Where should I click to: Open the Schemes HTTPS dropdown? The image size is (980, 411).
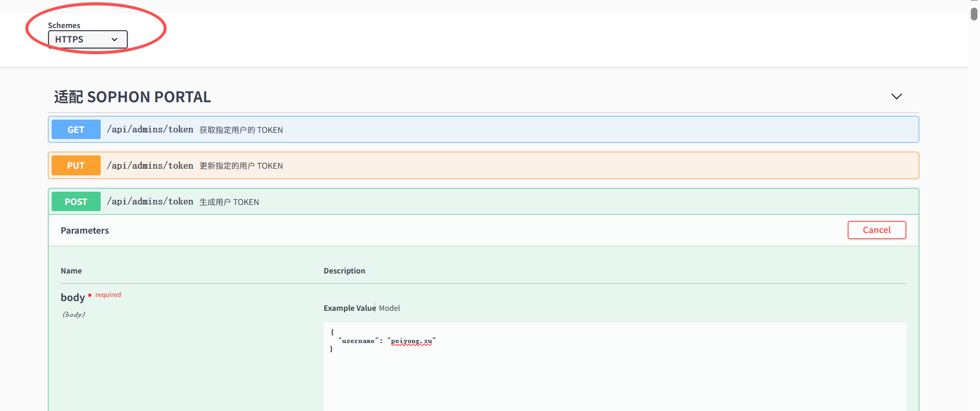click(x=87, y=39)
